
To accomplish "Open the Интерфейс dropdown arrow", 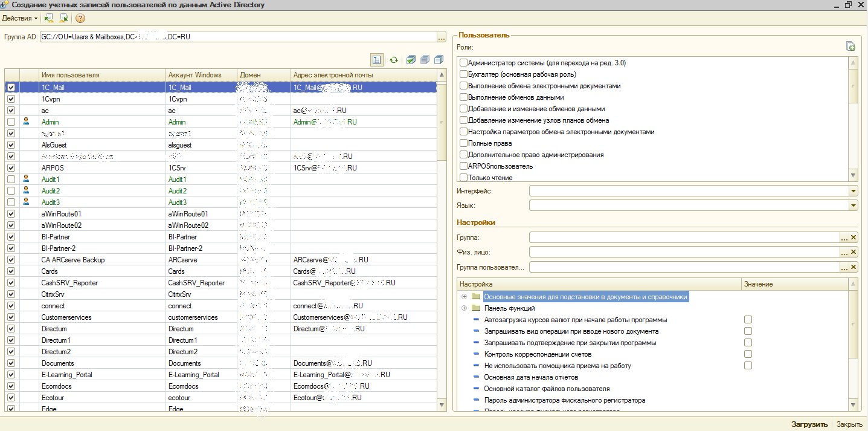I will tap(853, 191).
